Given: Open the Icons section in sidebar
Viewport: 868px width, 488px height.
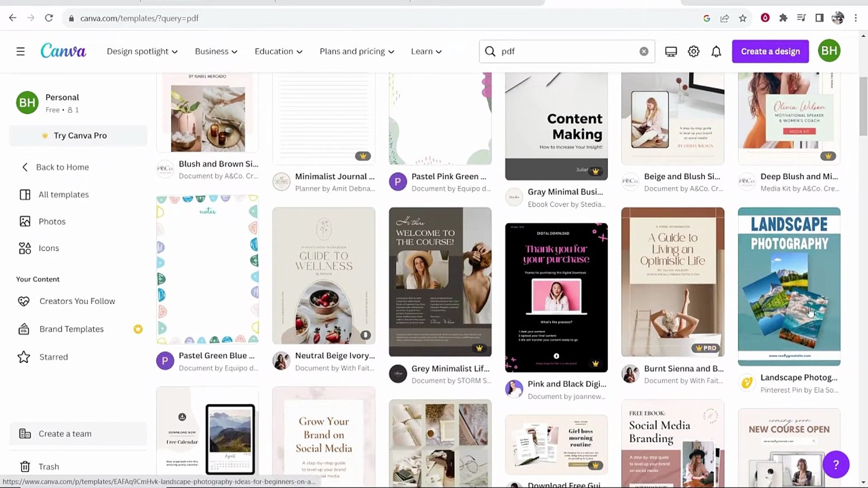Looking at the screenshot, I should point(48,248).
